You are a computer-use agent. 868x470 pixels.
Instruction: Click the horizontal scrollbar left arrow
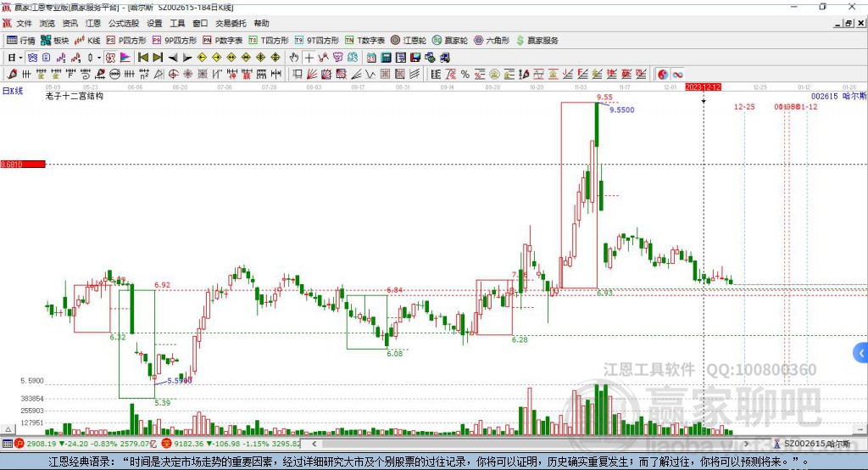click(314, 444)
